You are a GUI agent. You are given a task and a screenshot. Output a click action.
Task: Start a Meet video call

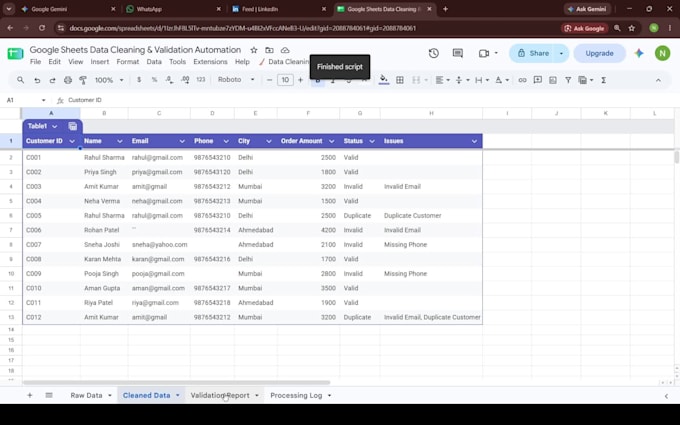(x=484, y=53)
